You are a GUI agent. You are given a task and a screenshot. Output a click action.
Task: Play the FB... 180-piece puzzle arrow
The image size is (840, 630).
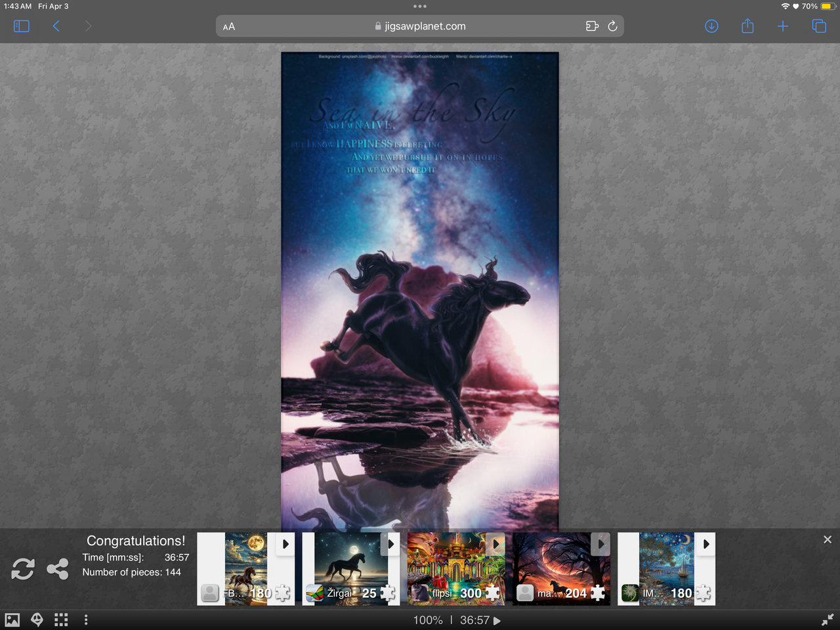[285, 544]
